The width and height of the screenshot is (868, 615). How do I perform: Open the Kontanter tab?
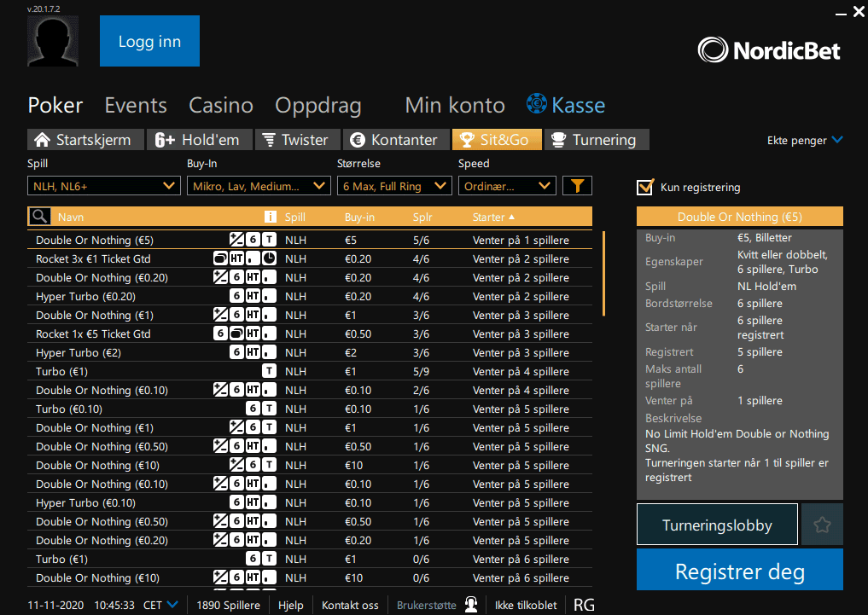pyautogui.click(x=396, y=140)
